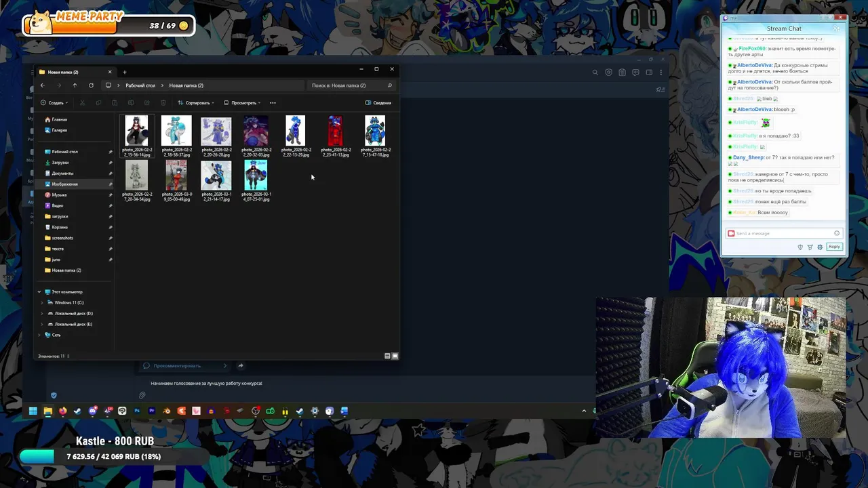Open the users list icon in Stream Chat header

[x=836, y=28]
